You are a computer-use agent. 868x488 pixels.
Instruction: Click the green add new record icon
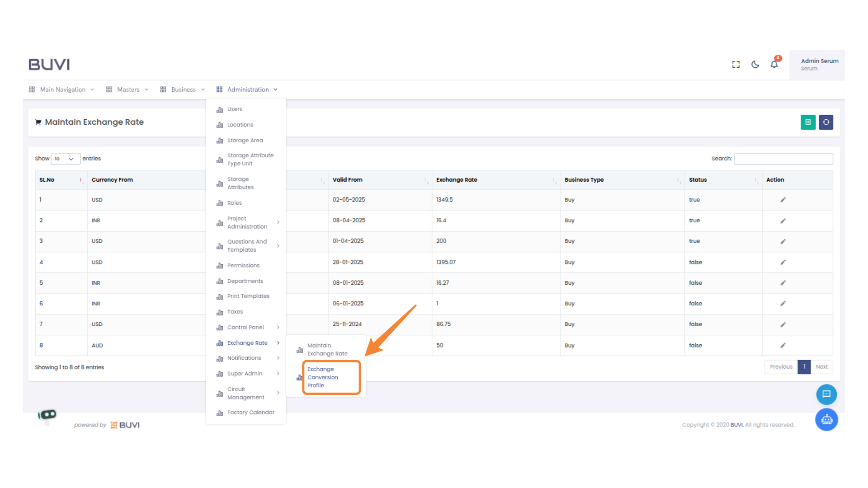[x=808, y=122]
